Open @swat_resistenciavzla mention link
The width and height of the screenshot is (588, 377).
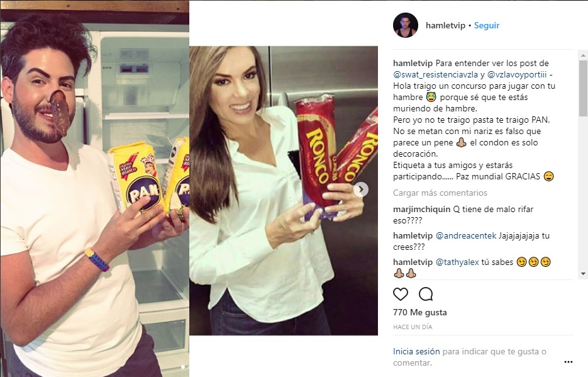pos(435,75)
